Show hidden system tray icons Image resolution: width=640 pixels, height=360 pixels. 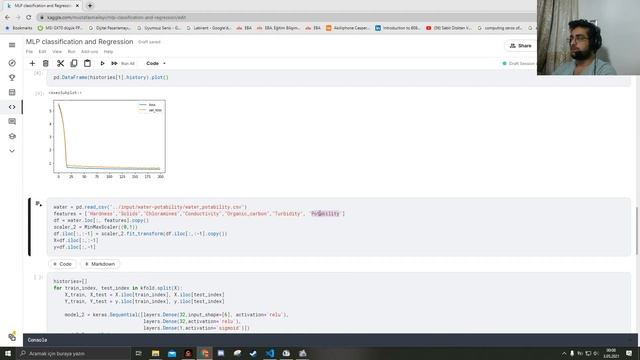pyautogui.click(x=564, y=353)
